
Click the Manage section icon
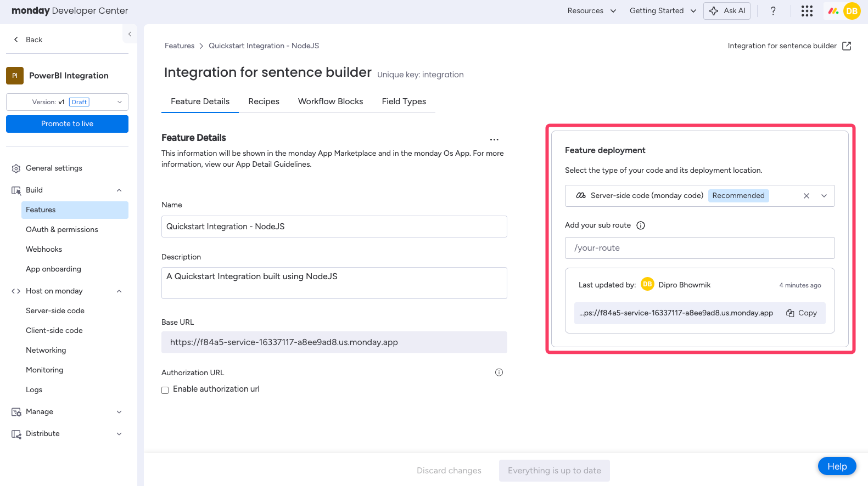tap(16, 412)
